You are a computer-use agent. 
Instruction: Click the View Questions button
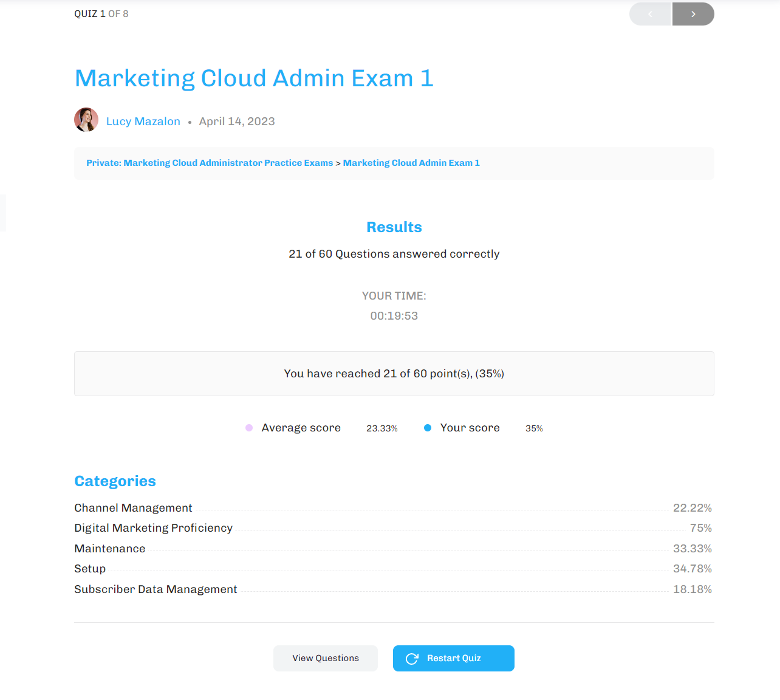coord(326,658)
